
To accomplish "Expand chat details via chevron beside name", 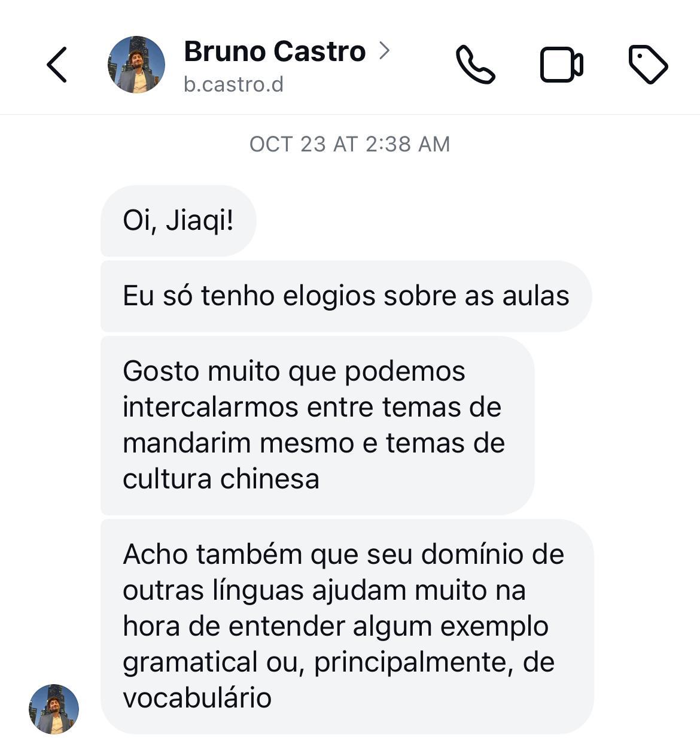I will pos(384,51).
